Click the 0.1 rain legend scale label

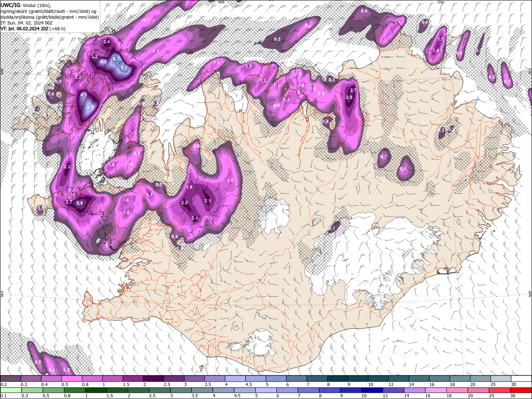3,396
